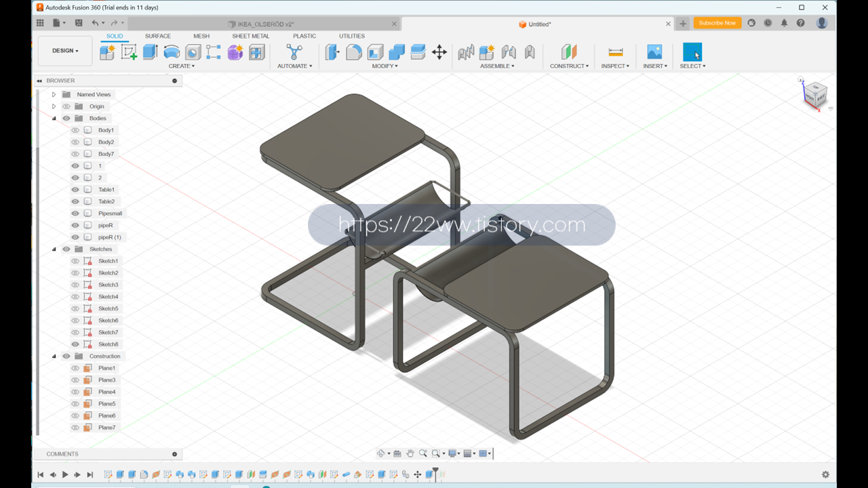Expand the Named Views folder
868x488 pixels.
tap(54, 94)
